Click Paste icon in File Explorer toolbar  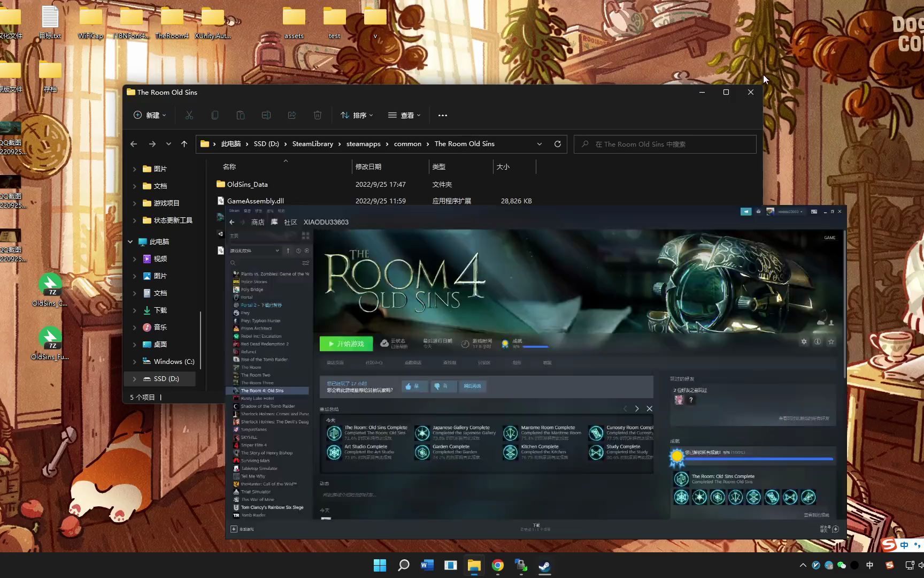pos(241,115)
